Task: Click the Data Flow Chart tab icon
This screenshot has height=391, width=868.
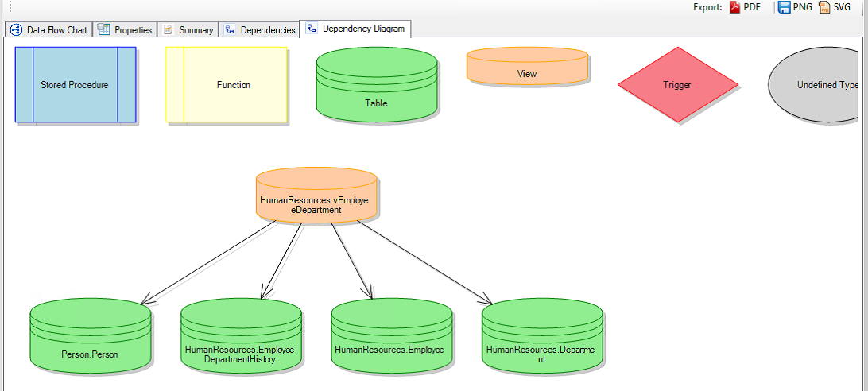Action: (16, 30)
